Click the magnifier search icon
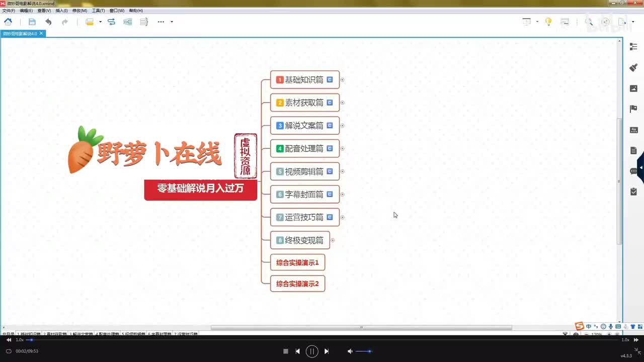This screenshot has height=362, width=644. [589, 22]
